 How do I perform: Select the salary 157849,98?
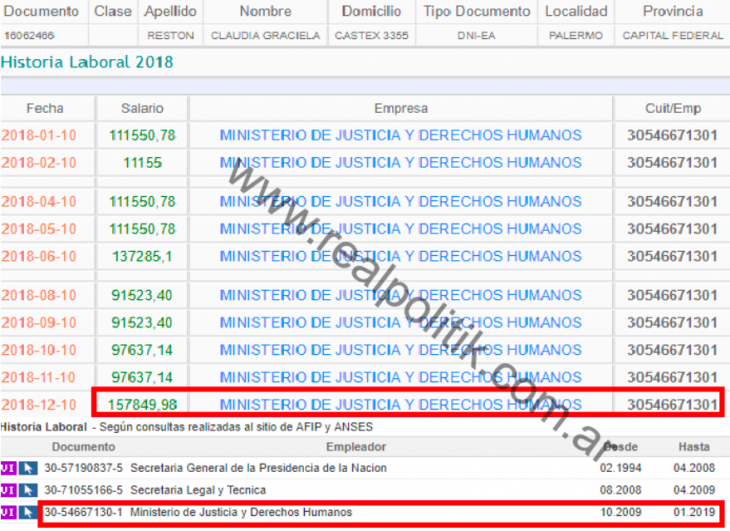[142, 405]
